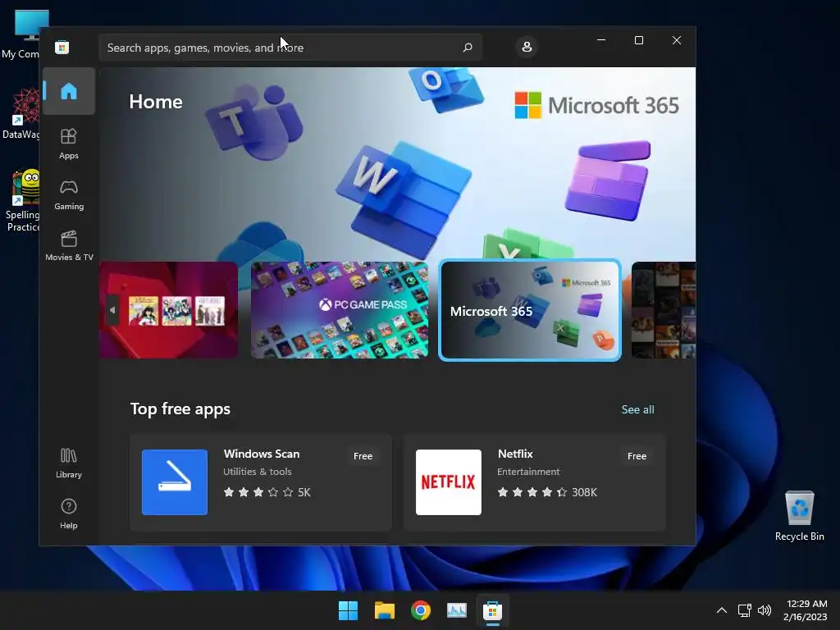Viewport: 840px width, 630px height.
Task: Launch Google Chrome from taskbar
Action: pos(421,610)
